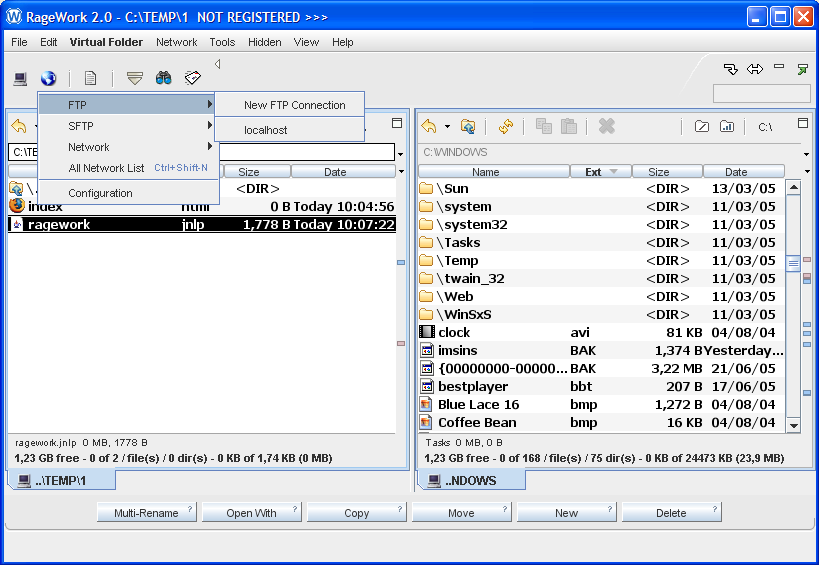Expand the SFTP submenu

pyautogui.click(x=128, y=126)
